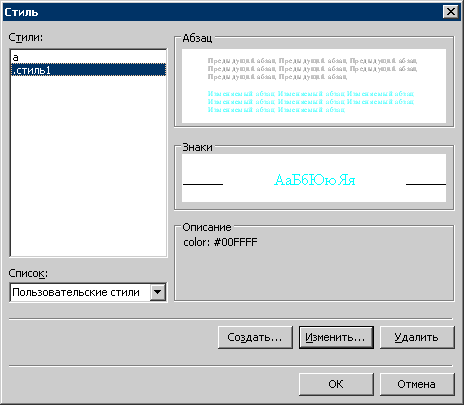This screenshot has height=405, width=464.
Task: Click the 'Удалить' button
Action: (417, 337)
